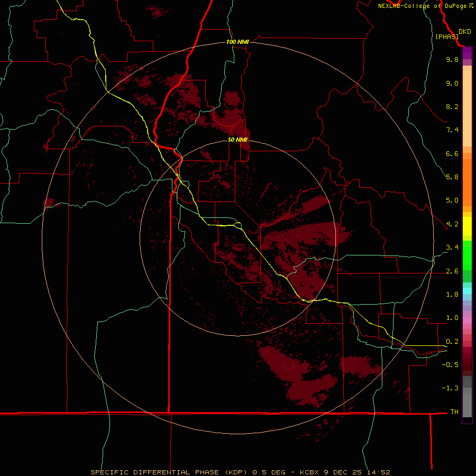The image size is (476, 476).
Task: Click the 9 DEC 25 14:52 timestamp
Action: pyautogui.click(x=357, y=472)
